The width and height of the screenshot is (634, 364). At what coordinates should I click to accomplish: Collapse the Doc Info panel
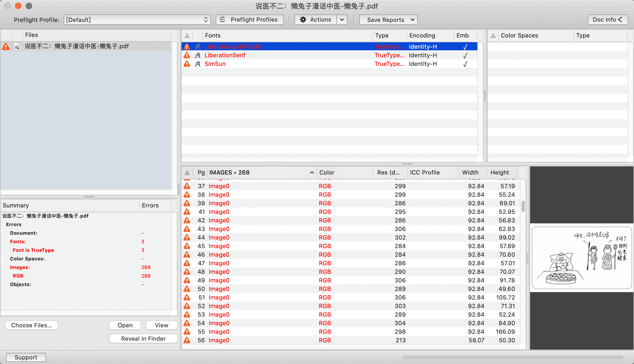pos(608,20)
